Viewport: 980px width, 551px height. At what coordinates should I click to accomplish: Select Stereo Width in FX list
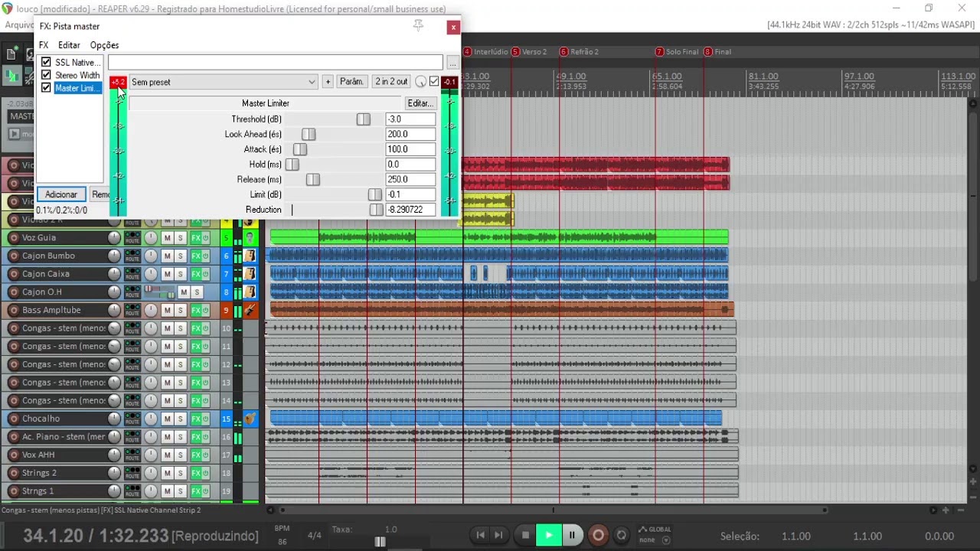tap(77, 75)
